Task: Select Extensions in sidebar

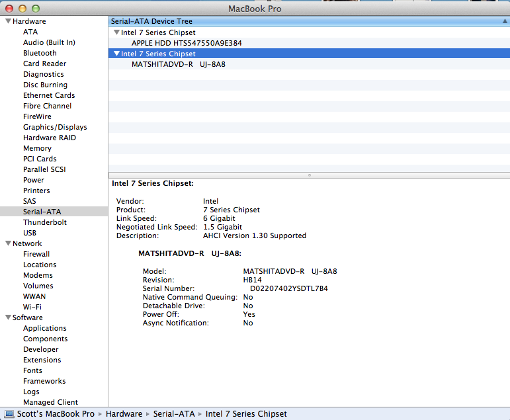Action: [42, 360]
